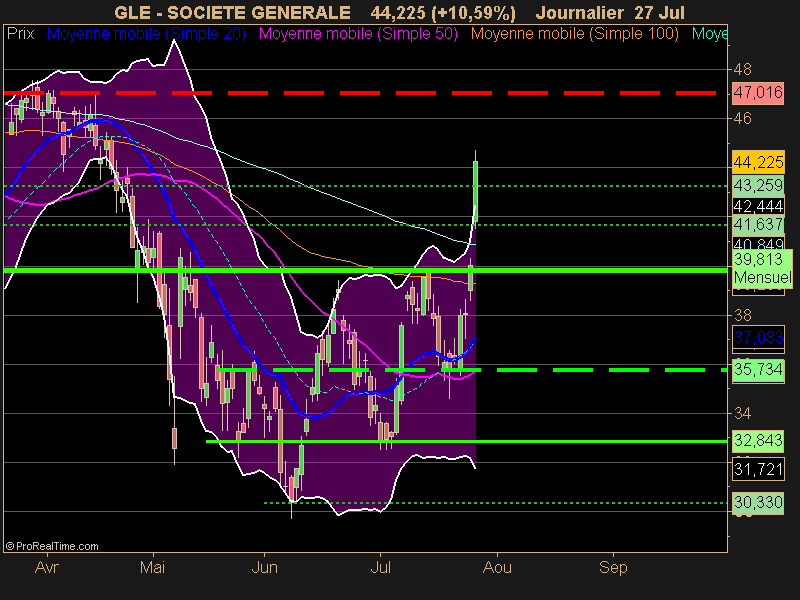Image resolution: width=800 pixels, height=600 pixels.
Task: Click the chart title 'GLE - SOCIETE GENERALE'
Action: click(x=232, y=12)
